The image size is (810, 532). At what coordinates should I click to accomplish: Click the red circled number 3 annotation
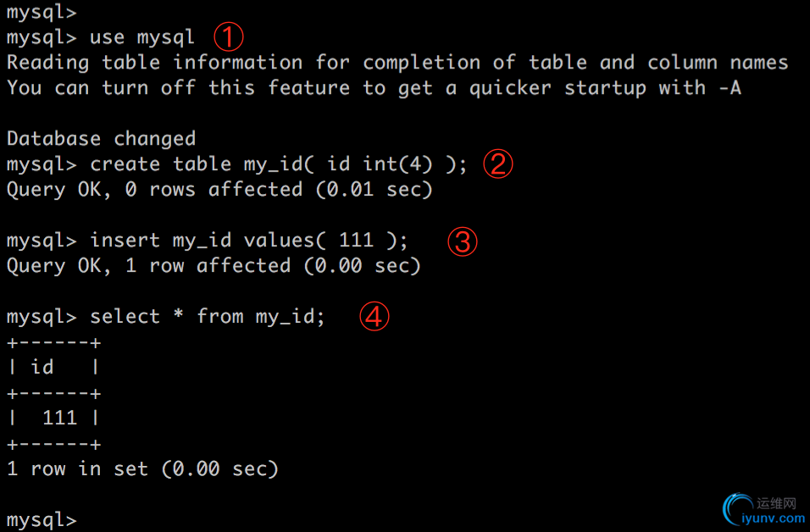click(x=463, y=241)
